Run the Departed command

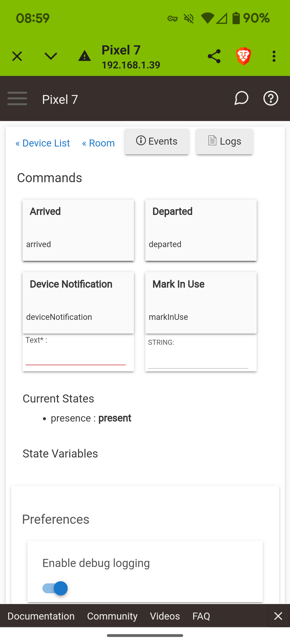coord(201,230)
